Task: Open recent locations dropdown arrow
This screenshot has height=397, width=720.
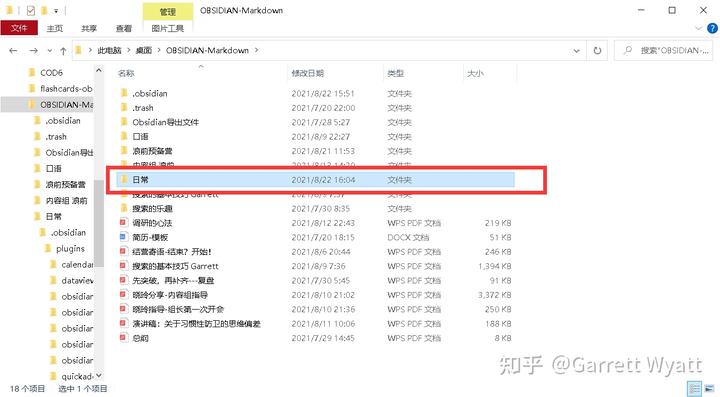Action: pyautogui.click(x=50, y=51)
